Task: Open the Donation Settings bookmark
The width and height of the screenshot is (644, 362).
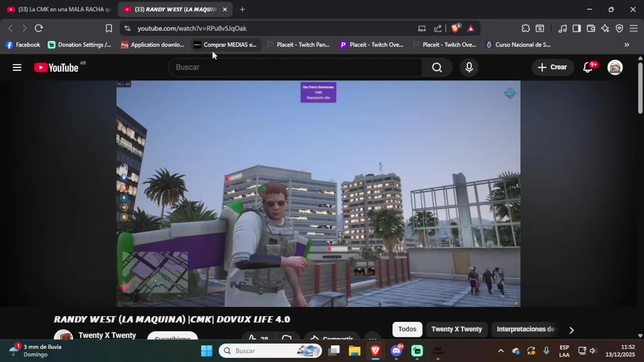Action: [x=79, y=45]
